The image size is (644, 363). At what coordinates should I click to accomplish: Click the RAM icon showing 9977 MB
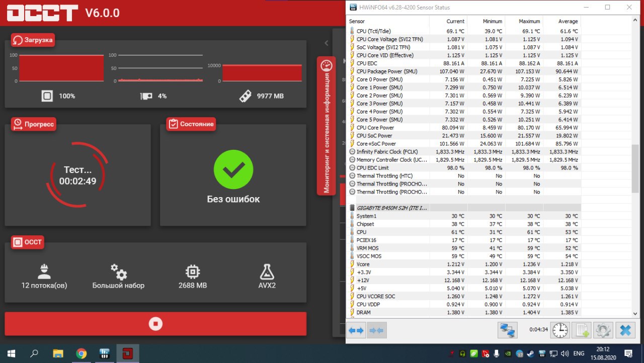point(245,96)
